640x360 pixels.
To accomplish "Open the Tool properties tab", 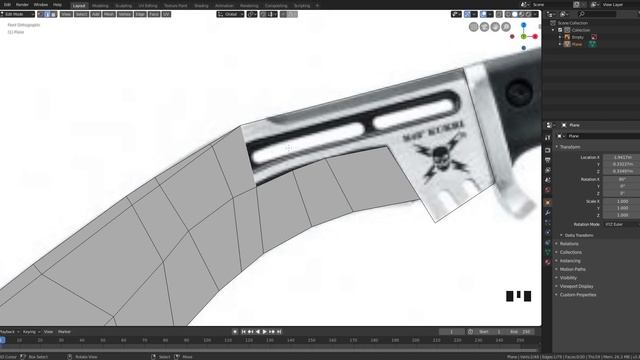I will coord(548,138).
